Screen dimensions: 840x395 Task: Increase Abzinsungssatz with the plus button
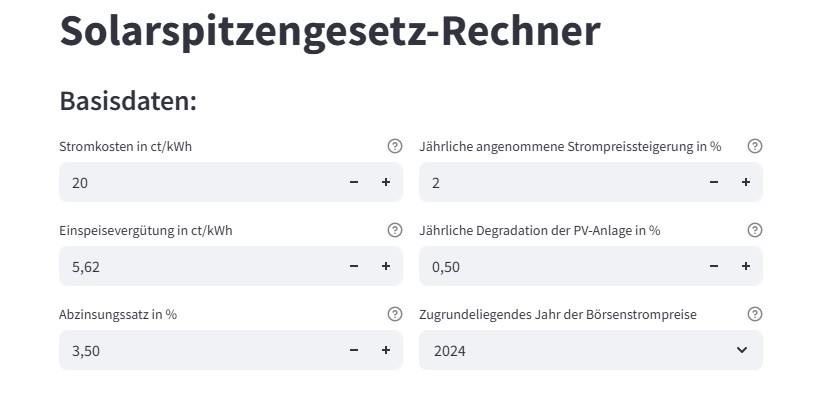[386, 350]
